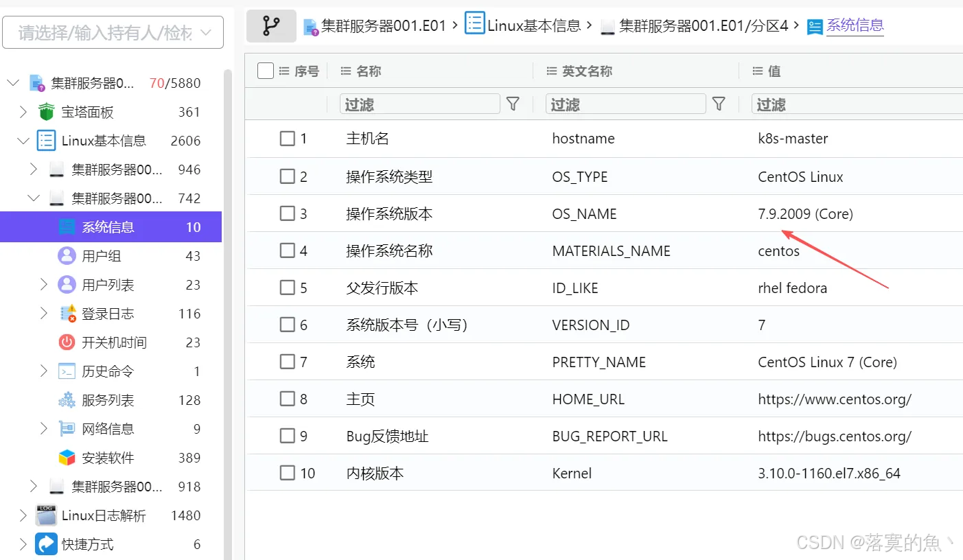
Task: Click the 值 column filter input
Action: 857,104
